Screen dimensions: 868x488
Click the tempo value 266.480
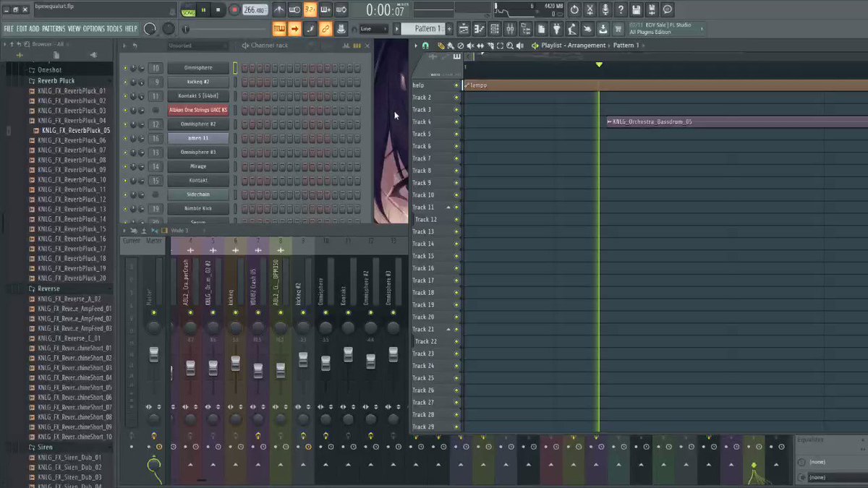(x=254, y=9)
